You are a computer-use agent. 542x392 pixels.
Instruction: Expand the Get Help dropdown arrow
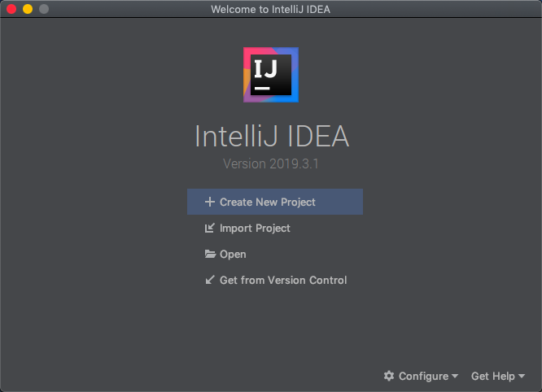522,376
